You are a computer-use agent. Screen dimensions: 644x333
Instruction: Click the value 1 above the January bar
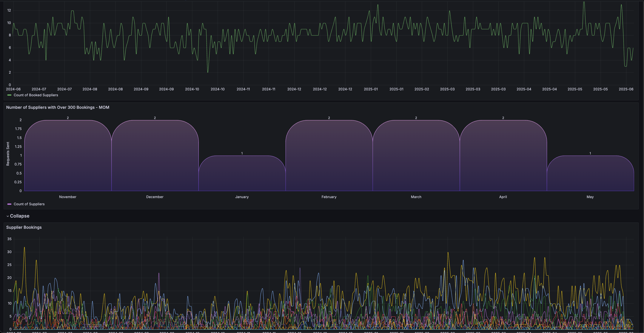242,153
